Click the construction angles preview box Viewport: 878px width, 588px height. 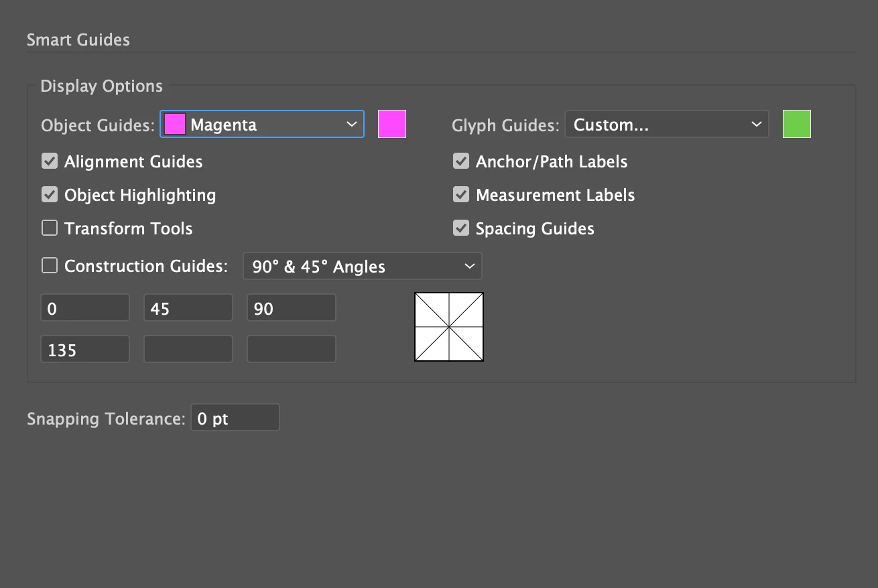(x=449, y=327)
